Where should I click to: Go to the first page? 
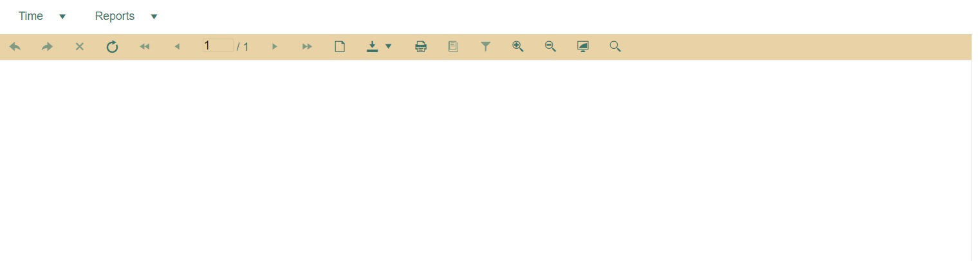tap(145, 47)
